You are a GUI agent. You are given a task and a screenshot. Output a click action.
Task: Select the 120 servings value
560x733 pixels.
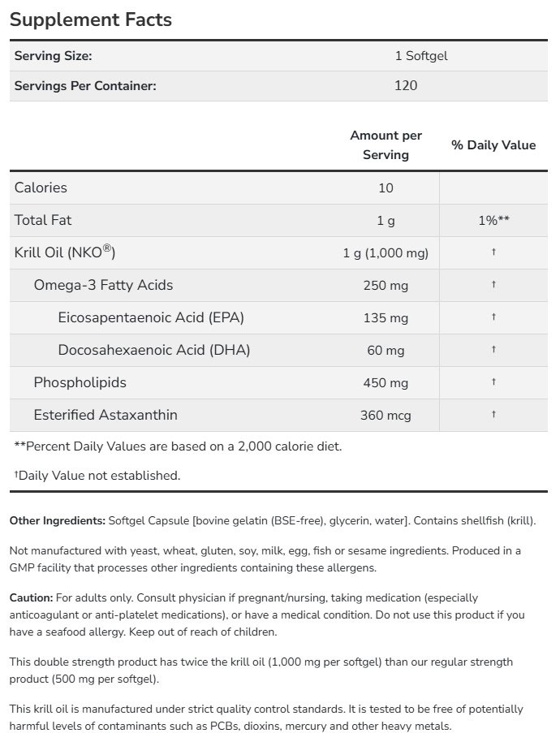point(405,84)
